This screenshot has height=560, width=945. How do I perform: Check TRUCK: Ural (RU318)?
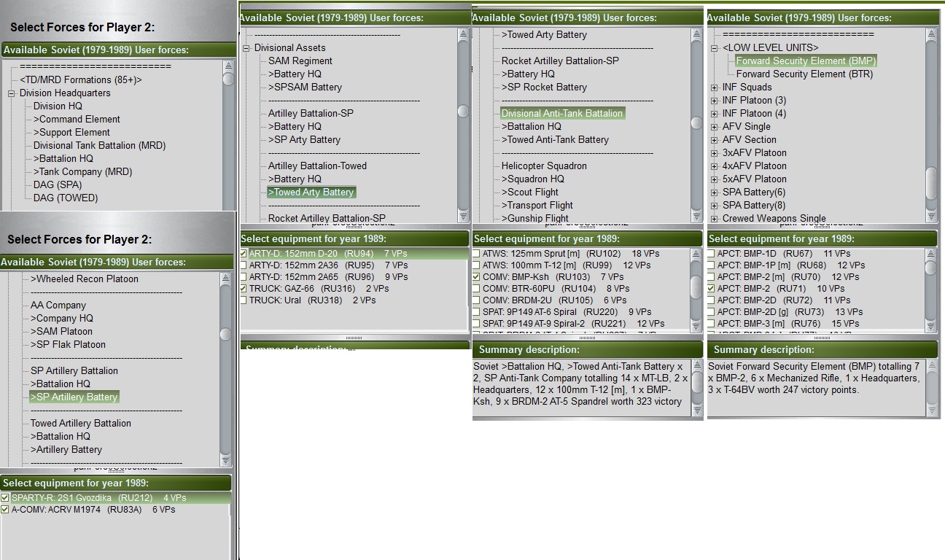(x=244, y=300)
